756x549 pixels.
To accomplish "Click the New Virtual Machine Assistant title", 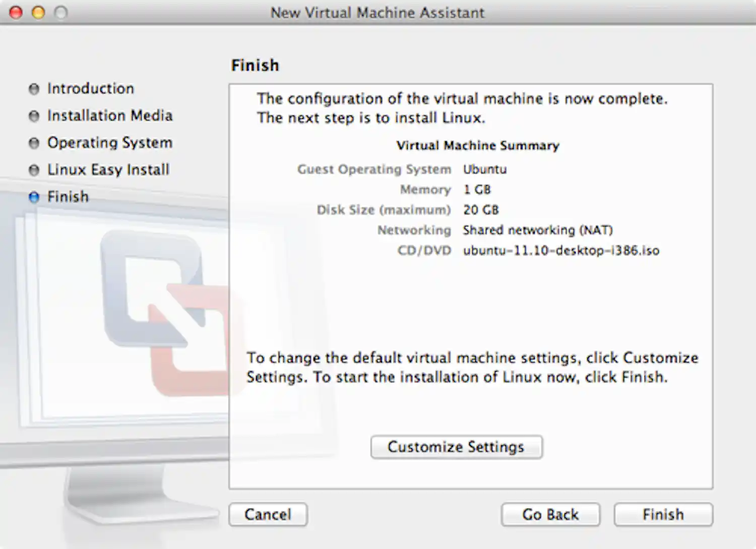I will [377, 13].
